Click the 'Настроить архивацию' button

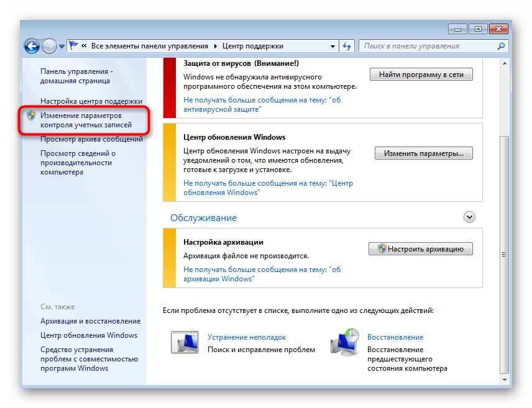(x=421, y=249)
